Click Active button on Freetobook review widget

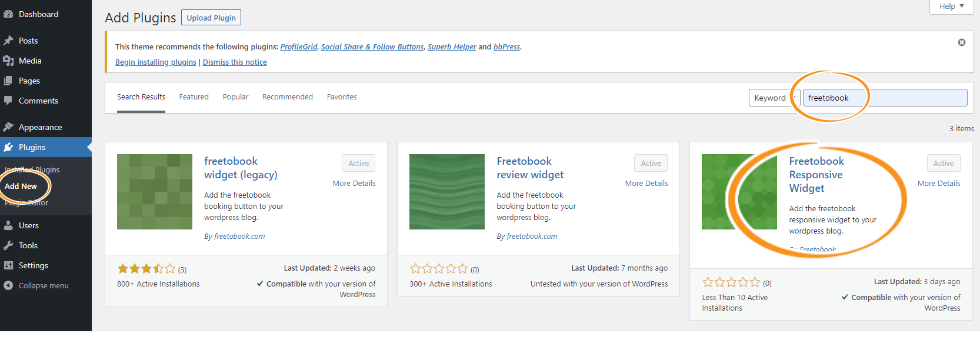tap(651, 163)
